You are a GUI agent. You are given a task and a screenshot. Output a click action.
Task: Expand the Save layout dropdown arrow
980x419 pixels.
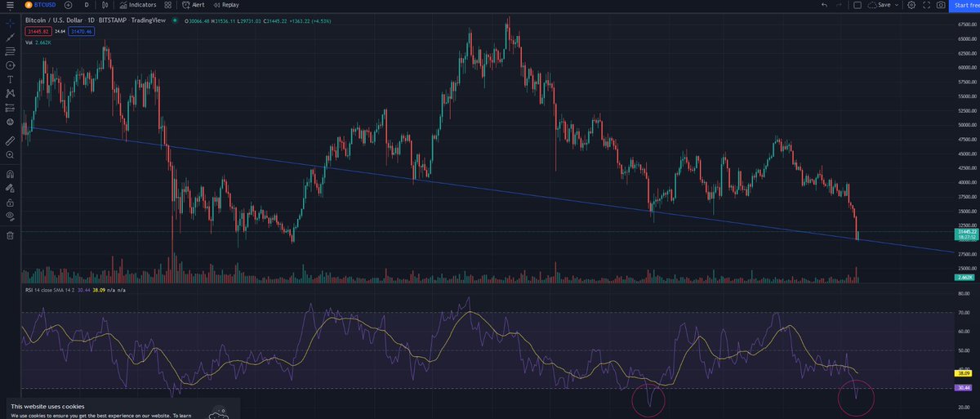coord(898,5)
